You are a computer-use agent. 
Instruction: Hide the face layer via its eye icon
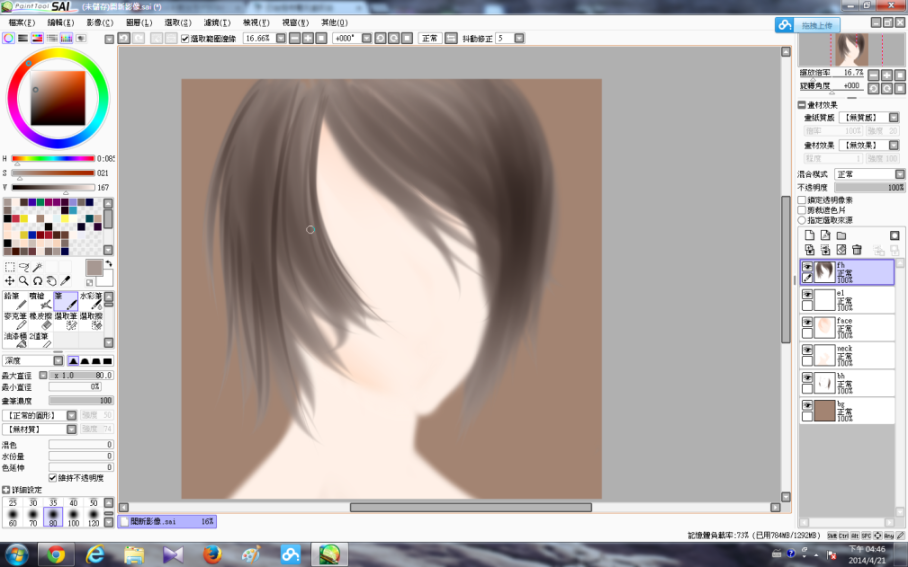(x=807, y=322)
